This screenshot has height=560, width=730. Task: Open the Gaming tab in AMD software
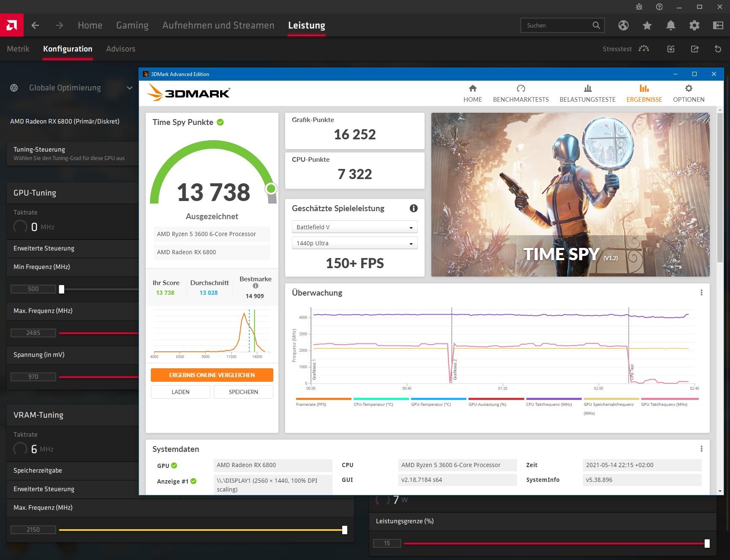132,25
